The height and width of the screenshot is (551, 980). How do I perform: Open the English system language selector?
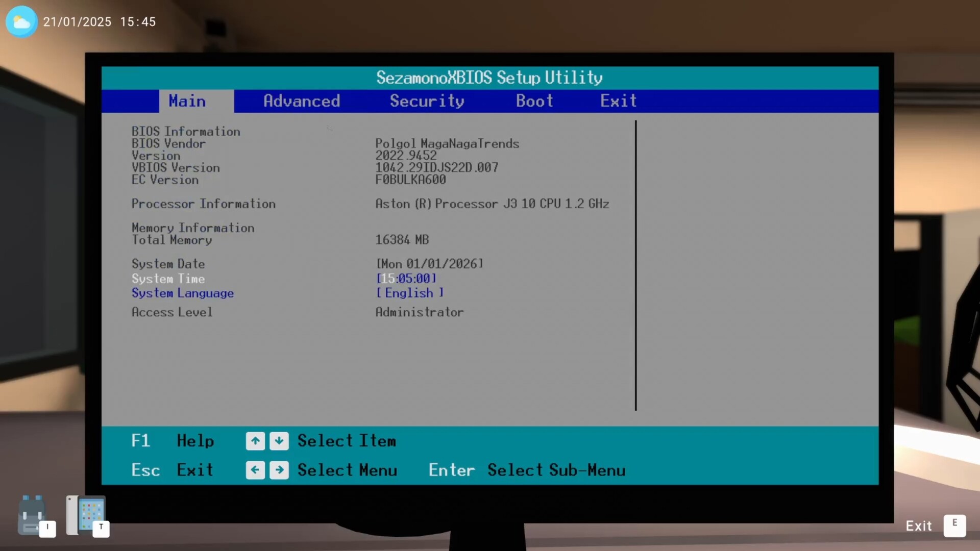tap(409, 293)
